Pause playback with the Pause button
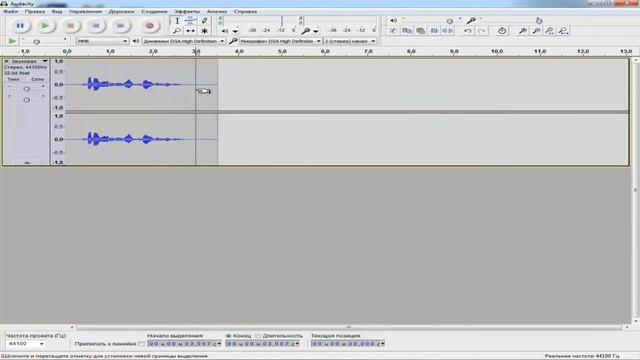This screenshot has height=360, width=640. coord(20,26)
